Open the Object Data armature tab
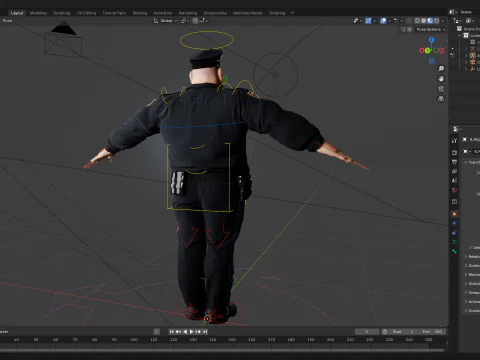This screenshot has width=480, height=360. tap(454, 242)
